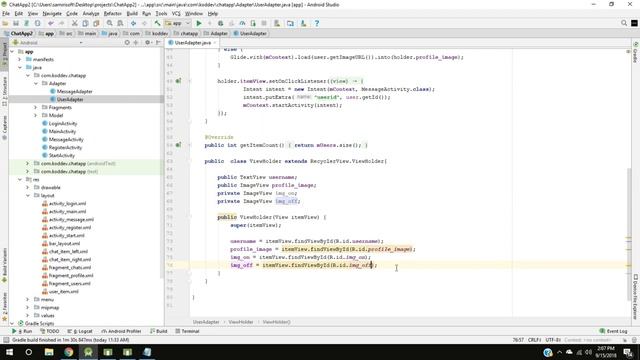This screenshot has width=640, height=360.
Task: Collapse the app module tree node
Action: [x=12, y=52]
